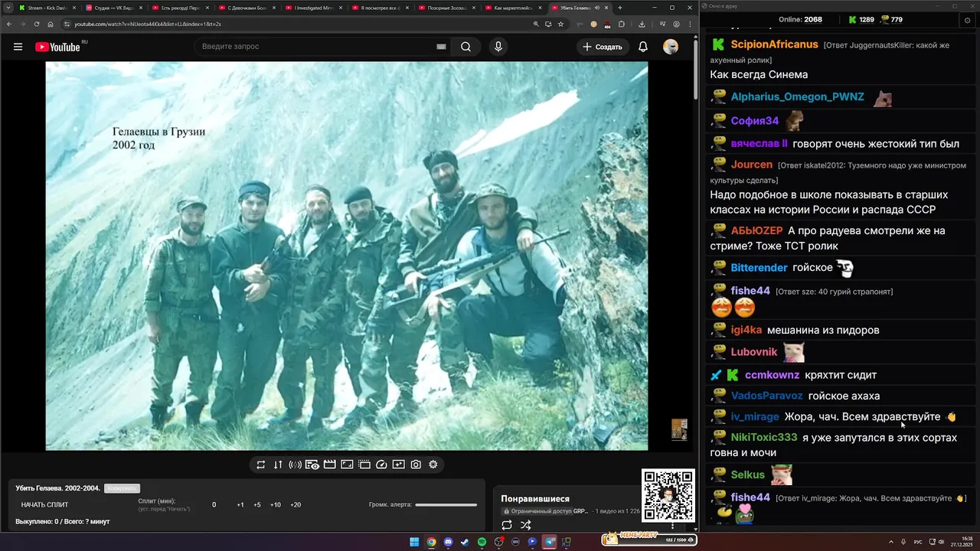Open the YouTube guide hamburger menu
Viewport: 980px width, 551px height.
[18, 47]
